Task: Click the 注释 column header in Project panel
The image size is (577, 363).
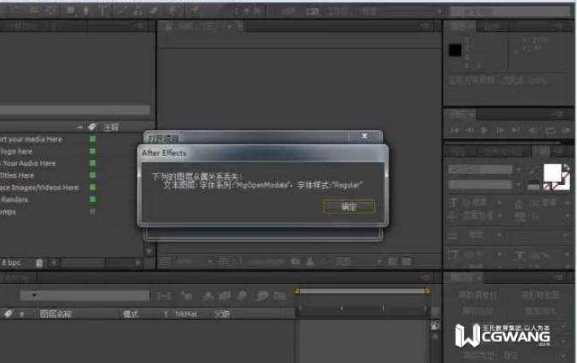Action: pos(111,127)
